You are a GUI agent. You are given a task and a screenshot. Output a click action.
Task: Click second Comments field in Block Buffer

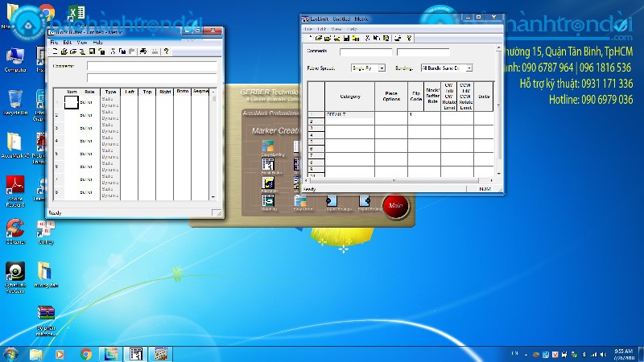[x=151, y=78]
